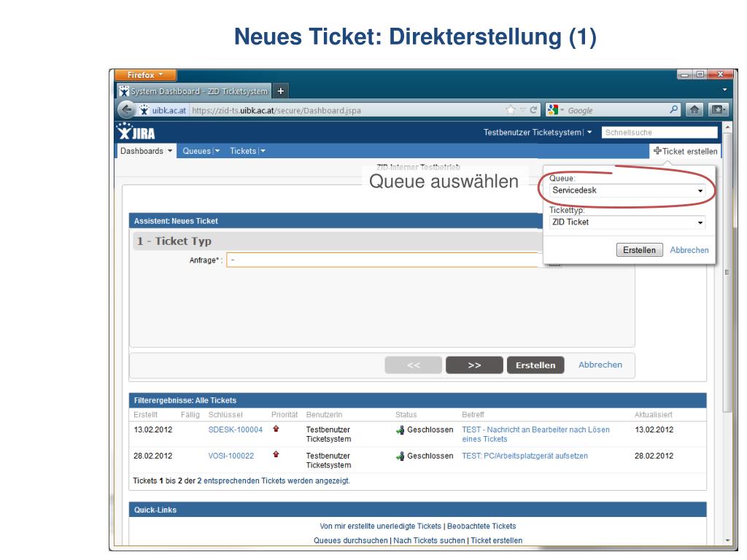Sort by the Aktualisiert column header
Image resolution: width=747 pixels, height=560 pixels.
click(x=653, y=415)
